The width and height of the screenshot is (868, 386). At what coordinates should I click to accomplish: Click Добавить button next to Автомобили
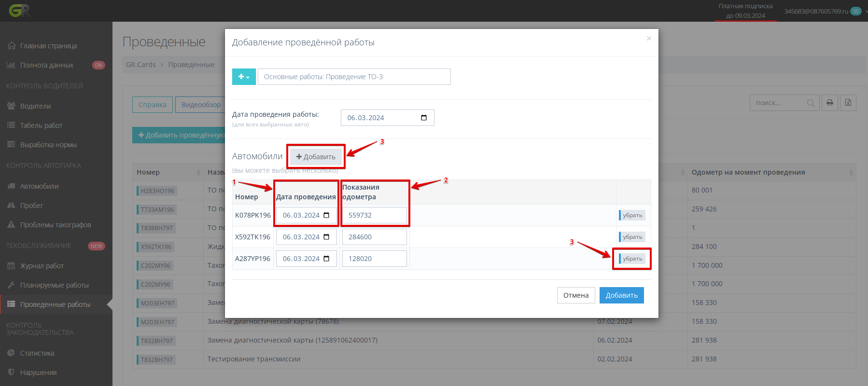[x=316, y=157]
